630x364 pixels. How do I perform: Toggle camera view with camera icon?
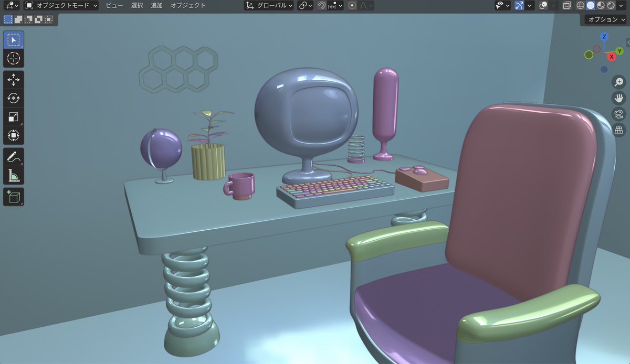tap(619, 114)
